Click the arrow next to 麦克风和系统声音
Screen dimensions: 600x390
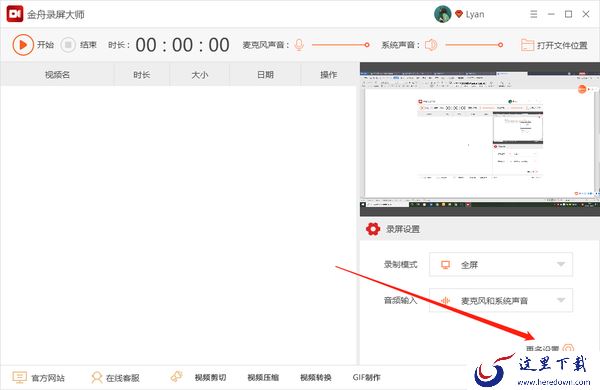(x=561, y=300)
